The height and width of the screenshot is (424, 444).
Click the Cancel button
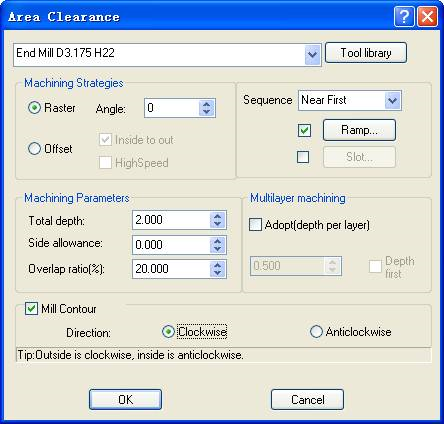pos(307,399)
